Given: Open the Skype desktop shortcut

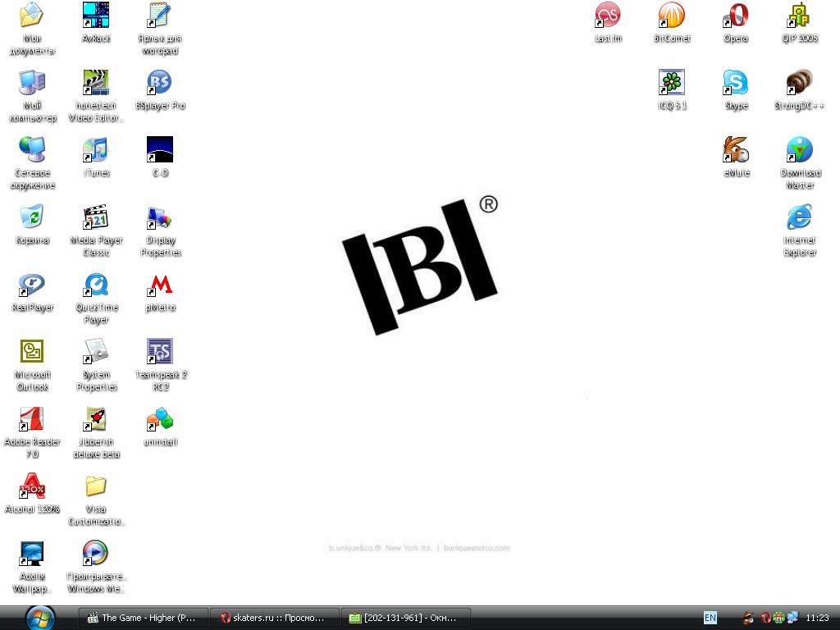Looking at the screenshot, I should [736, 83].
